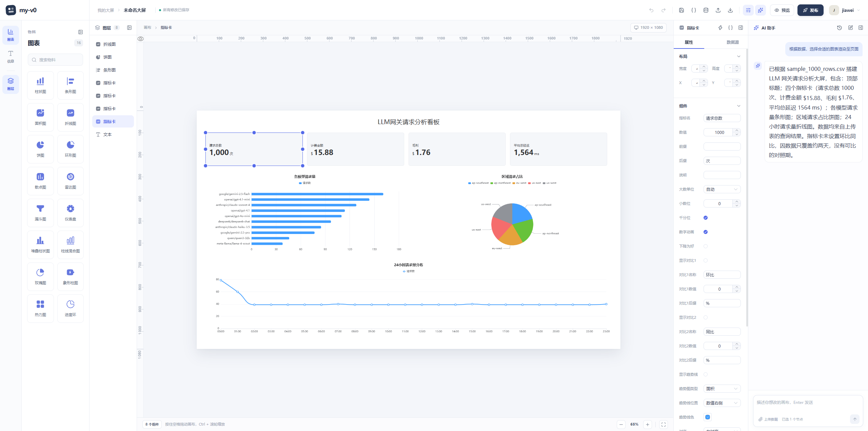This screenshot has height=431, width=868.
Task: Open the database data source icon in toolbar
Action: tap(706, 10)
